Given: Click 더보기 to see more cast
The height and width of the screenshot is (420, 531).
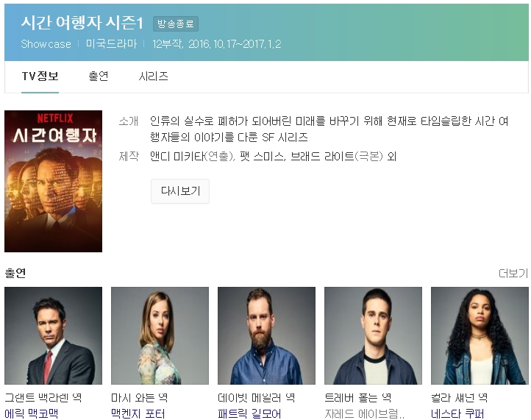Looking at the screenshot, I should (x=513, y=274).
